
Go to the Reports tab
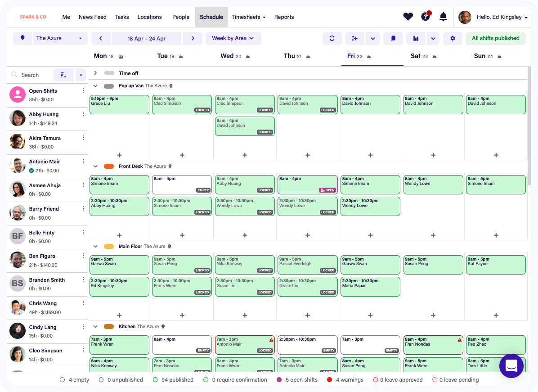click(284, 17)
